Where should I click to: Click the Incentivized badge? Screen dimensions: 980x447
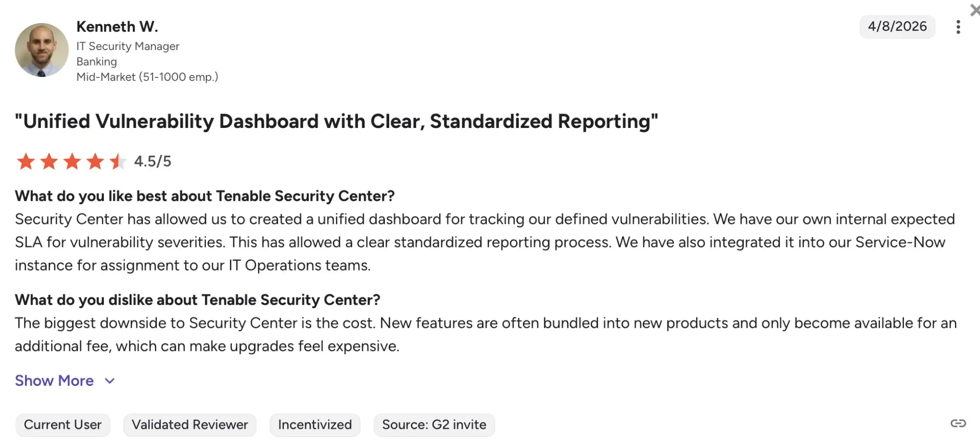pos(315,424)
